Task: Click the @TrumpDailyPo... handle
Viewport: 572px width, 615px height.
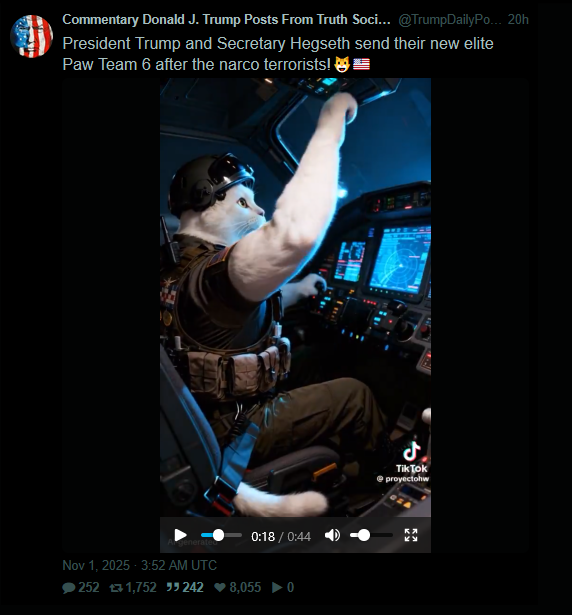Action: coord(450,20)
